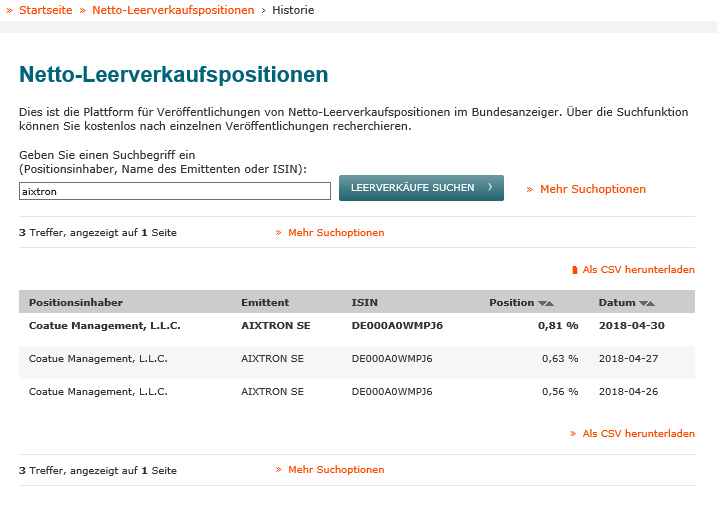Sort Position column ascending with up arrow
The height and width of the screenshot is (530, 717).
550,303
